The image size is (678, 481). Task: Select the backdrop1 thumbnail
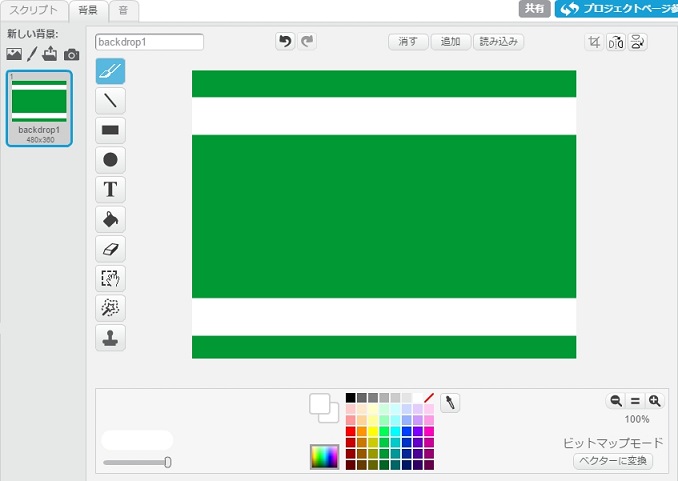coord(39,109)
